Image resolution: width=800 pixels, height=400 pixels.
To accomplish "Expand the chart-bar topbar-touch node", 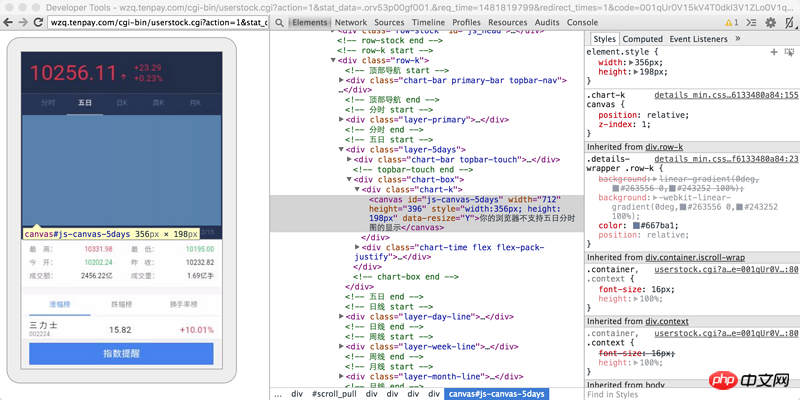I will pyautogui.click(x=349, y=159).
